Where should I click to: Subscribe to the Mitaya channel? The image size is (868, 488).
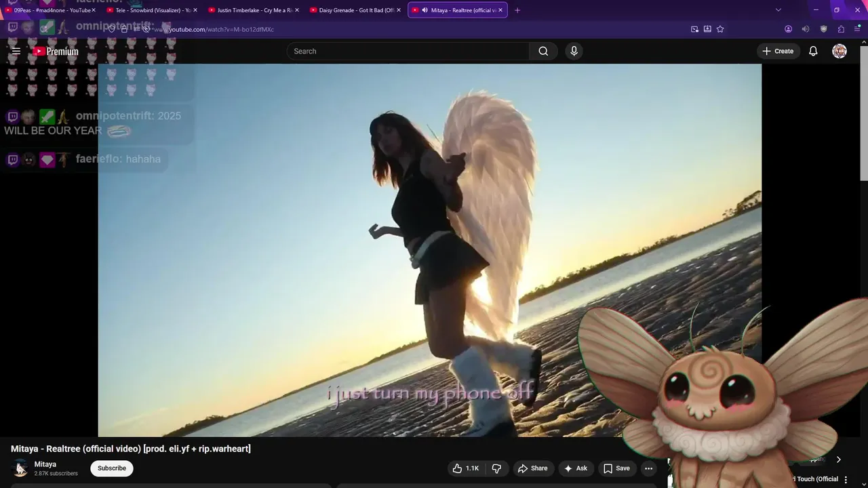[x=112, y=468]
